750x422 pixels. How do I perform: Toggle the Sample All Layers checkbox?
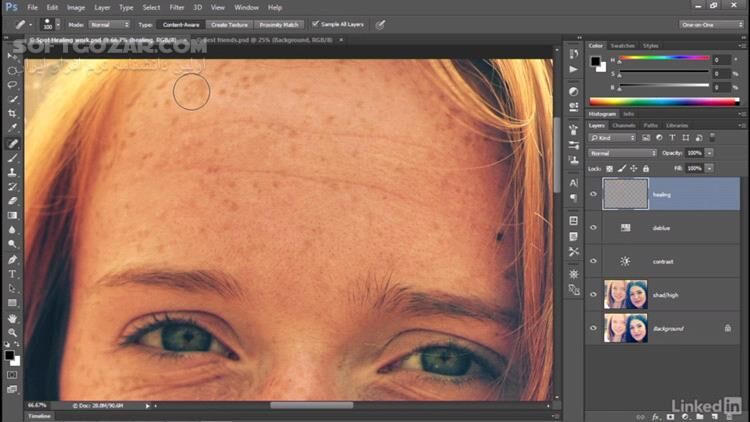pyautogui.click(x=316, y=24)
